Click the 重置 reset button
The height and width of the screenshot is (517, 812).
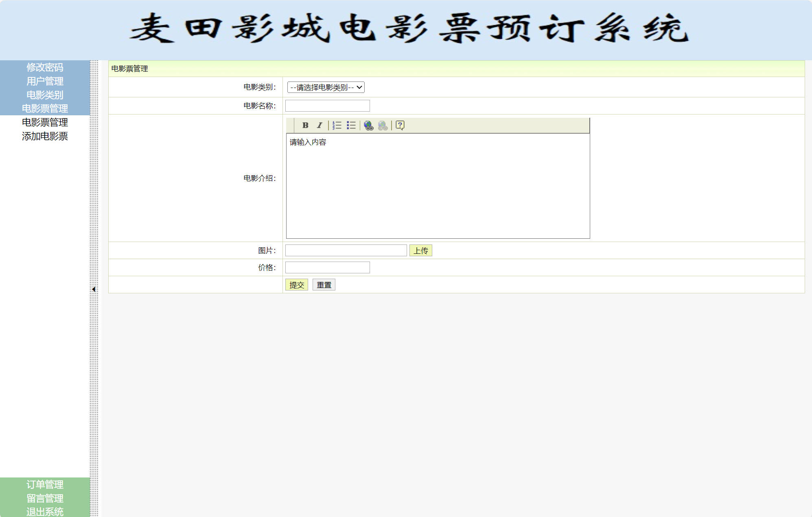point(324,285)
